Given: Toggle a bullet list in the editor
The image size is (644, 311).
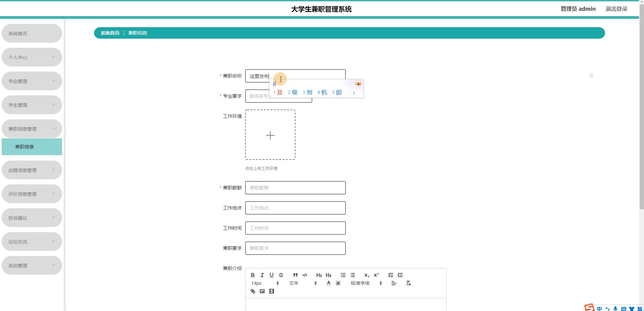Looking at the screenshot, I should pyautogui.click(x=353, y=275).
